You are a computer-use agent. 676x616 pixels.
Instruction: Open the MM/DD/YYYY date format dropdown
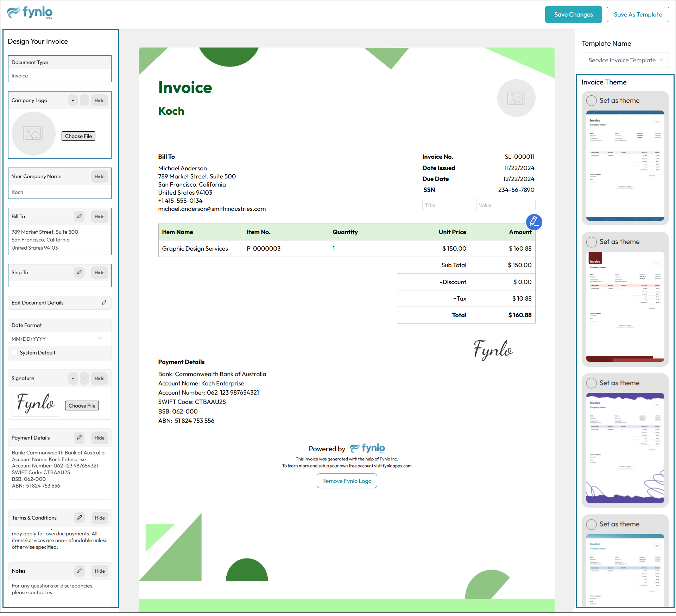(59, 339)
